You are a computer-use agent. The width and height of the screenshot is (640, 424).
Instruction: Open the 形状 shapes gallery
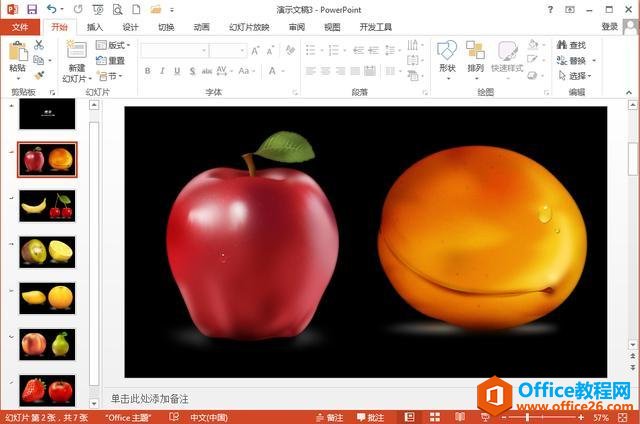(447, 57)
